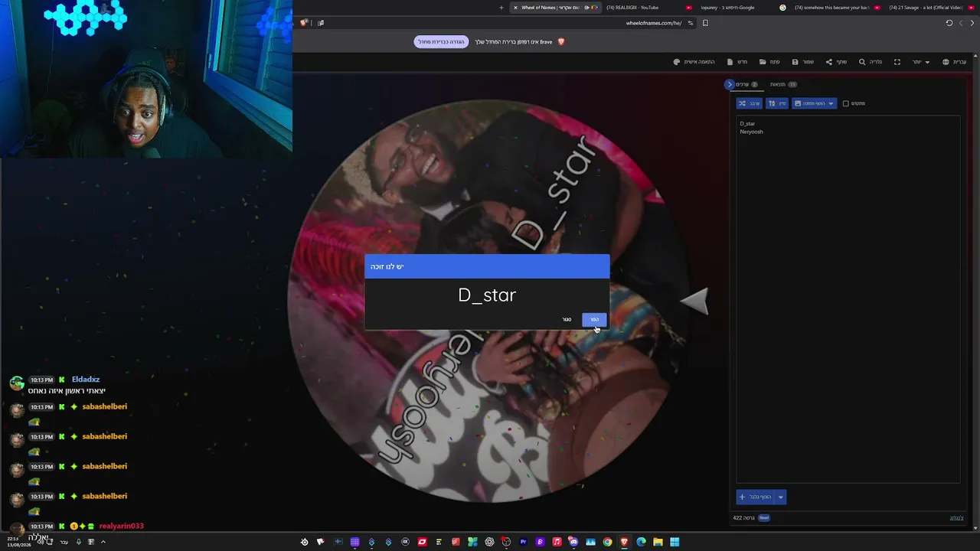Click the Add wheel button

[756, 497]
